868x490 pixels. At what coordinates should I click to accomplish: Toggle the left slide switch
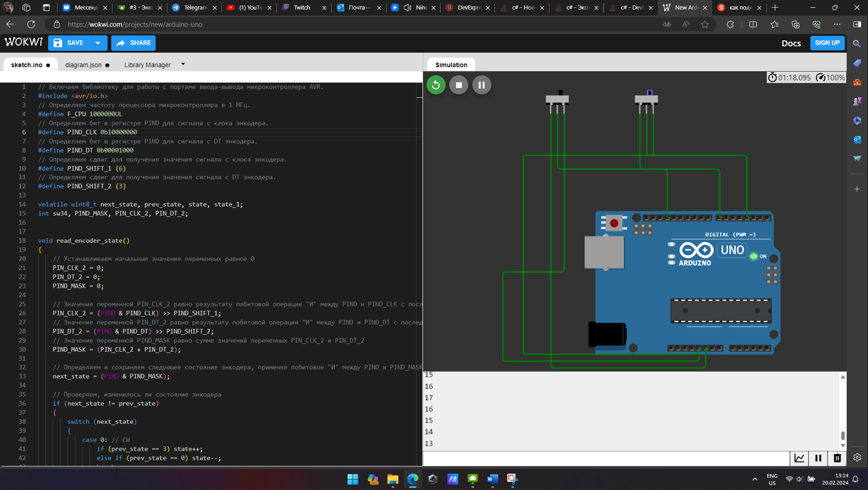(557, 98)
